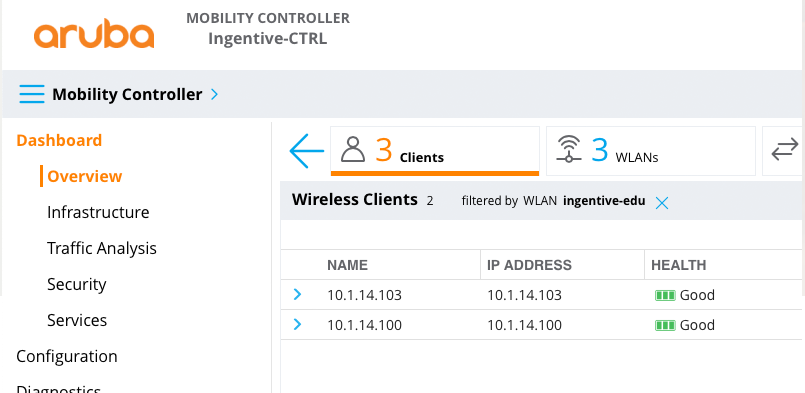Screen dimensions: 805x393
Task: Remove the ingentive-edu WLAN filter
Action: (662, 203)
